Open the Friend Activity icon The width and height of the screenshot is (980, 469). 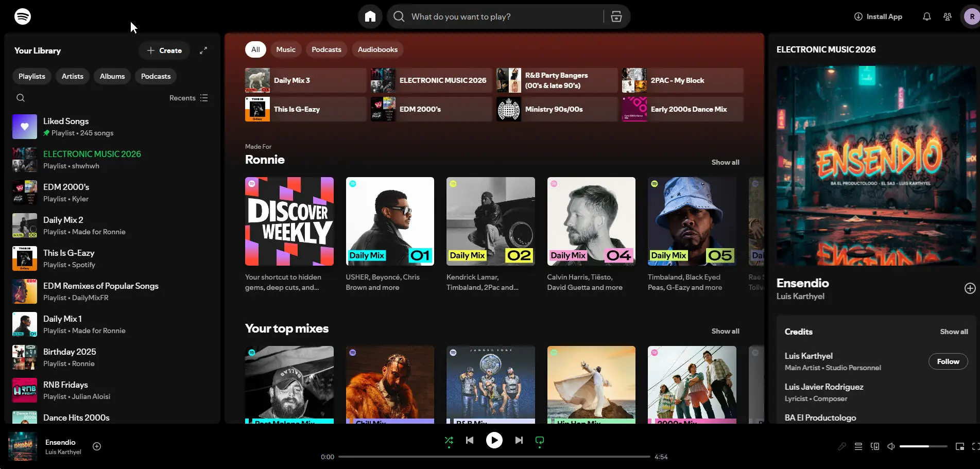[x=948, y=16]
